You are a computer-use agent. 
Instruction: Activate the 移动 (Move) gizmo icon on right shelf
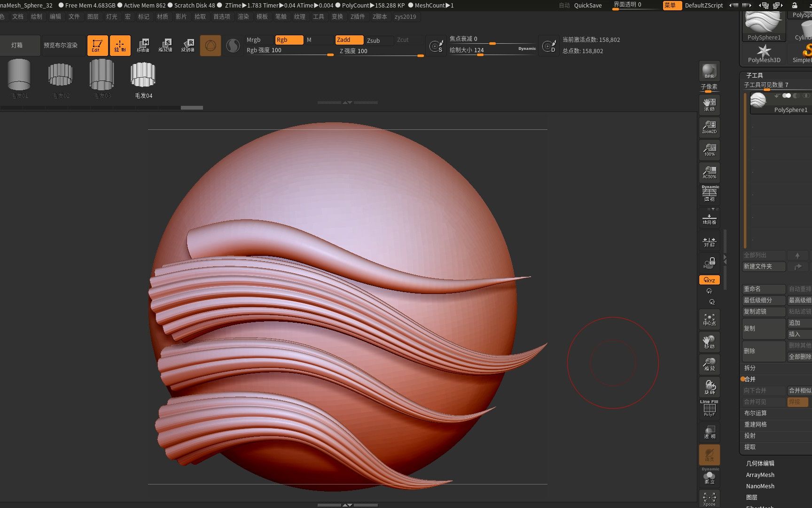(x=709, y=341)
